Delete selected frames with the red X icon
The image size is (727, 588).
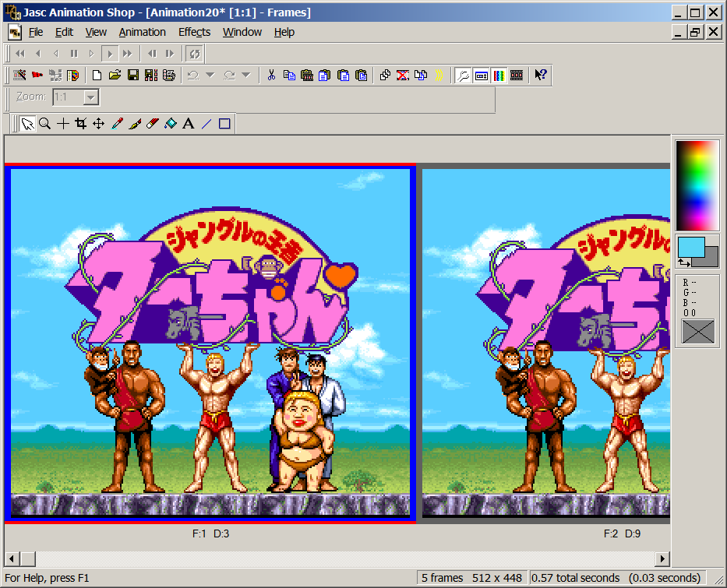click(x=403, y=75)
